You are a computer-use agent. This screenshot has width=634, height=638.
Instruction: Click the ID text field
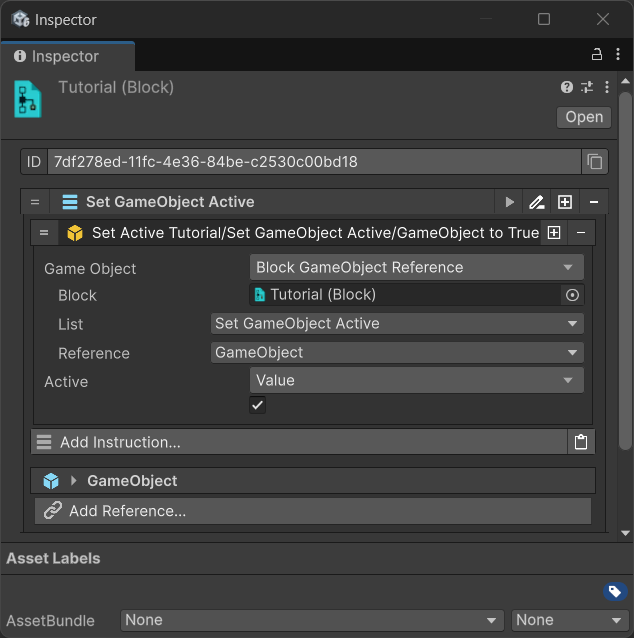[x=313, y=162]
